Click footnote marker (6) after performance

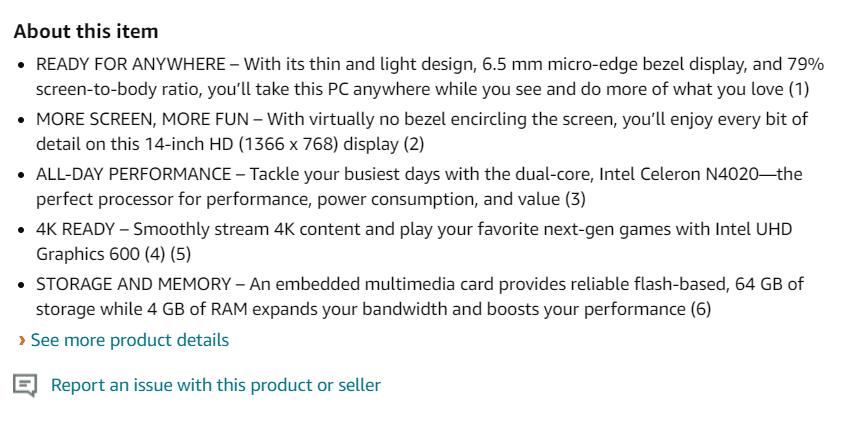pyautogui.click(x=700, y=309)
